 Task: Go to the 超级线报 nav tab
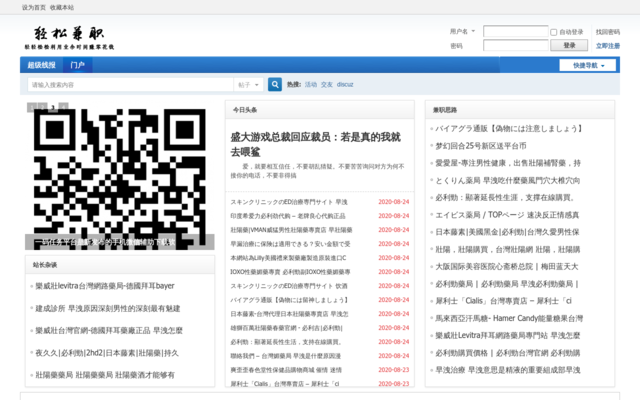tap(42, 65)
